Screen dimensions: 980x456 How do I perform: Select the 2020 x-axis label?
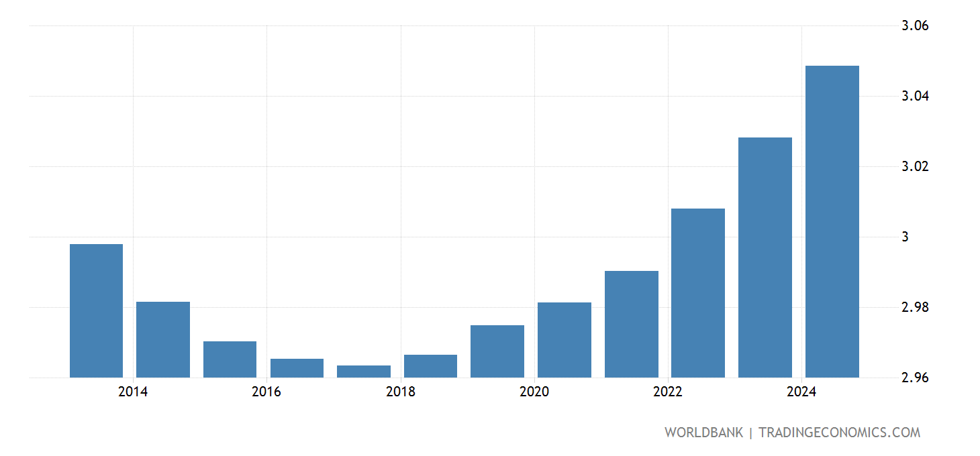tap(534, 392)
